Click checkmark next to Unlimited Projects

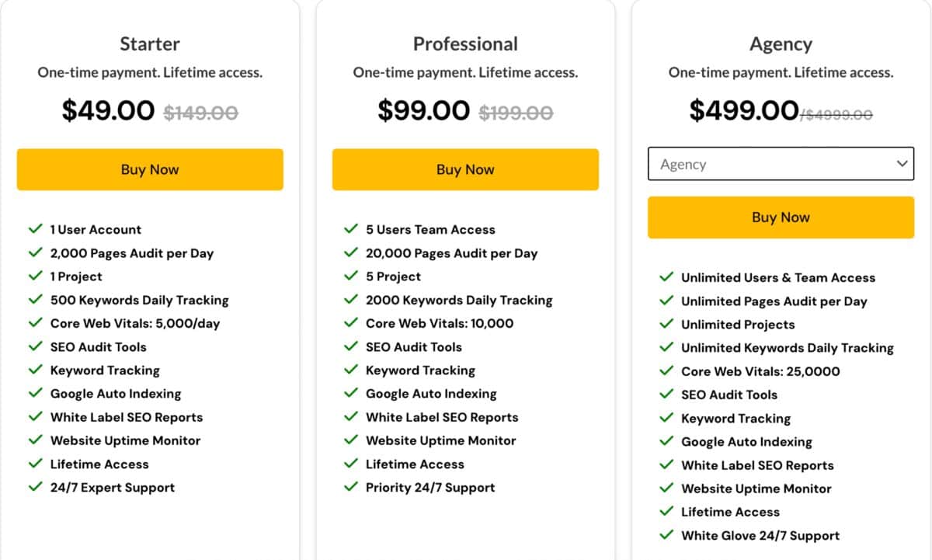point(666,324)
